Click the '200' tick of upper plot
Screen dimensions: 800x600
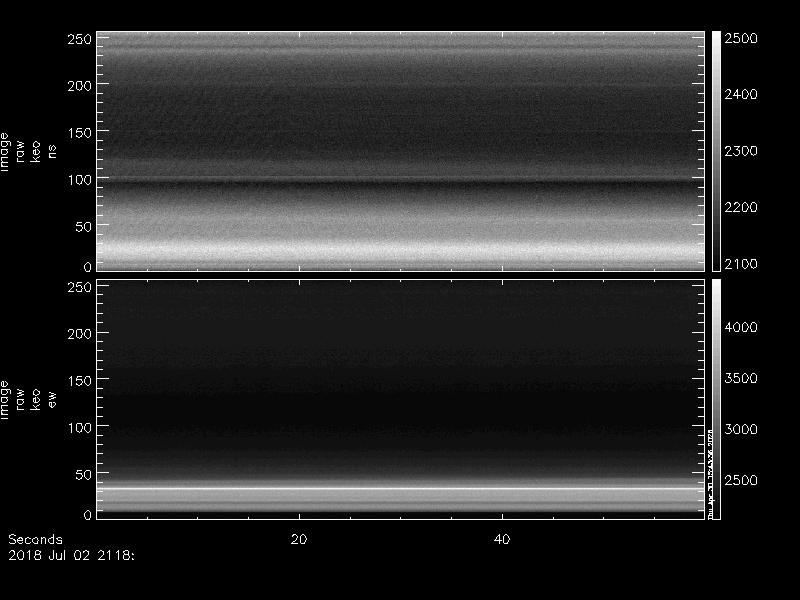(x=80, y=86)
